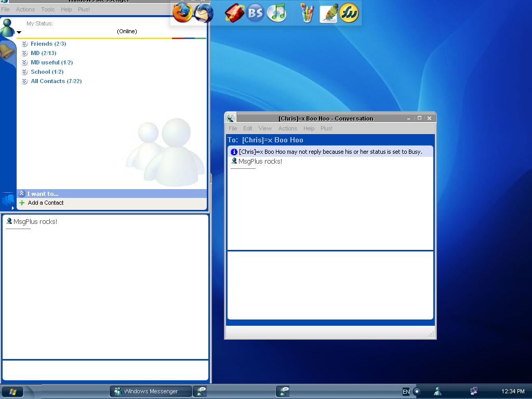Open the paintbrush cup dock icon

[307, 12]
